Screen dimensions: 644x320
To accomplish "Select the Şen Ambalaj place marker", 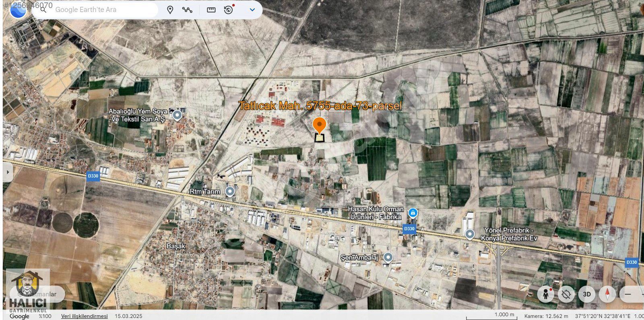I will click(x=388, y=257).
